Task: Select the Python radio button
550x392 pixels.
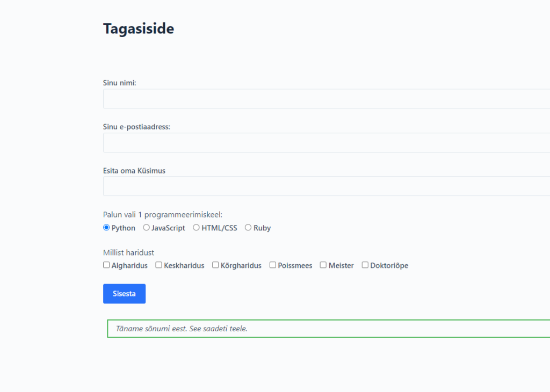Action: pos(106,228)
